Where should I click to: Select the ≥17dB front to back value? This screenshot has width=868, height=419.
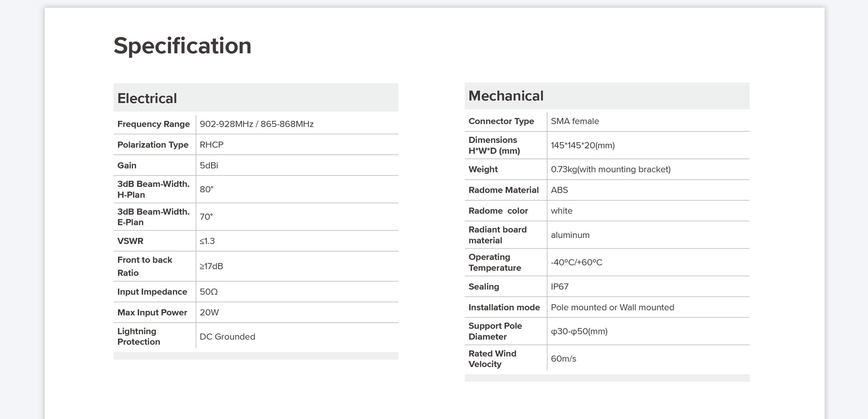click(x=212, y=266)
